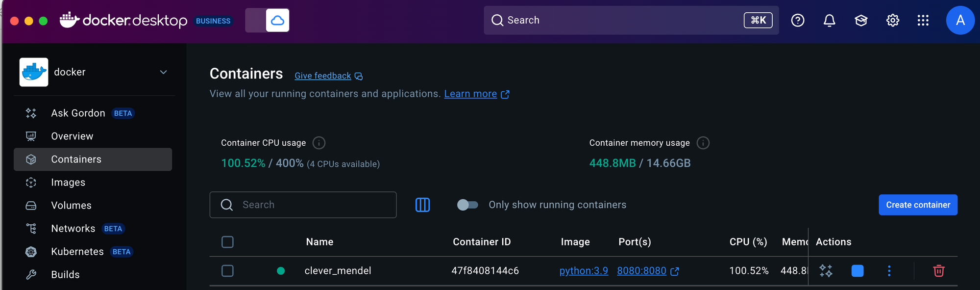Click the Networks tree icon
This screenshot has width=980, height=290.
31,229
